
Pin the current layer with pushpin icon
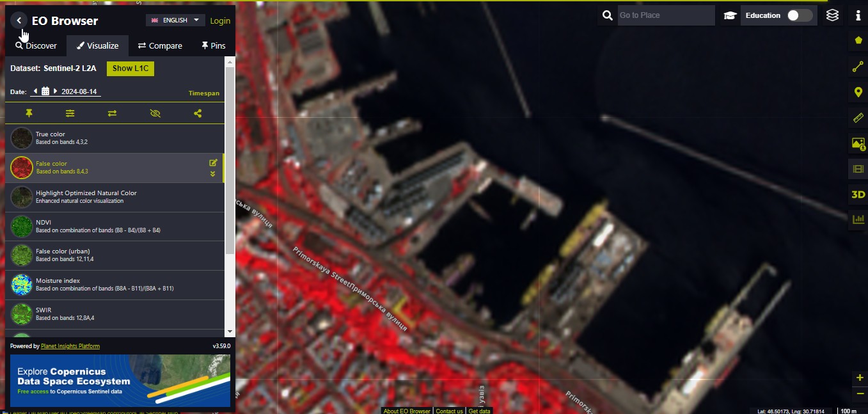29,113
